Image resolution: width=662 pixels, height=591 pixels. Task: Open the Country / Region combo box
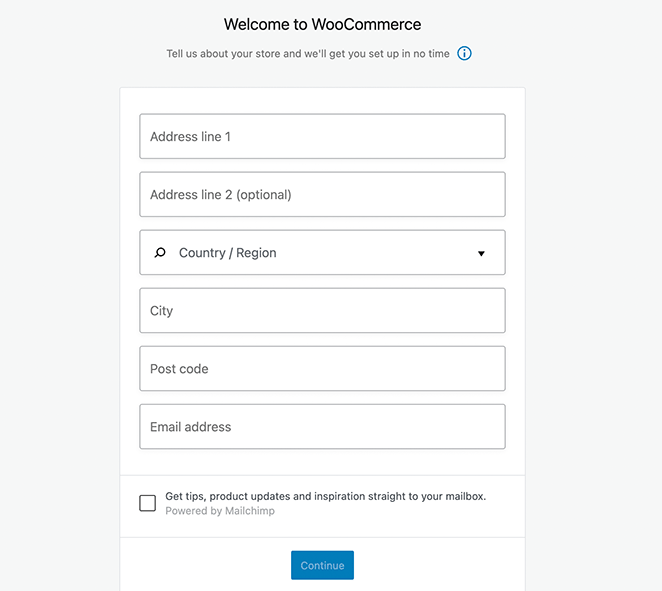[322, 253]
